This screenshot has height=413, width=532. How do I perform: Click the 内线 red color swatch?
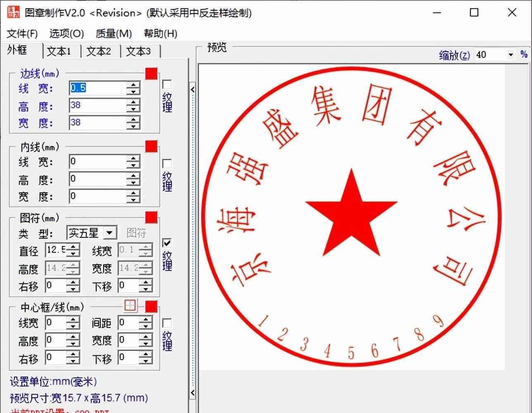[x=151, y=146]
